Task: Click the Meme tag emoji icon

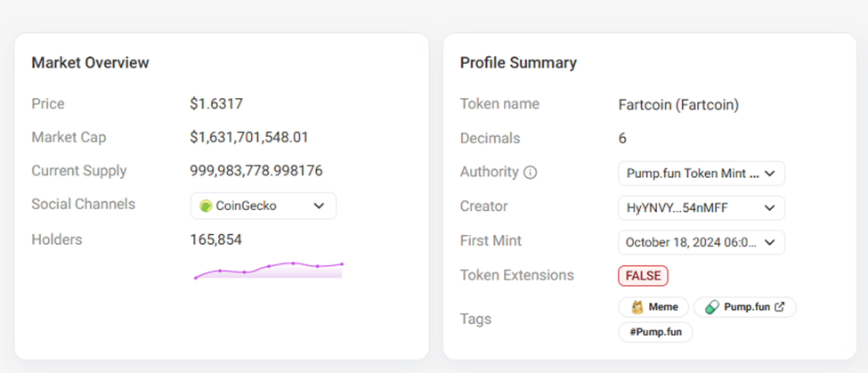Action: point(637,307)
